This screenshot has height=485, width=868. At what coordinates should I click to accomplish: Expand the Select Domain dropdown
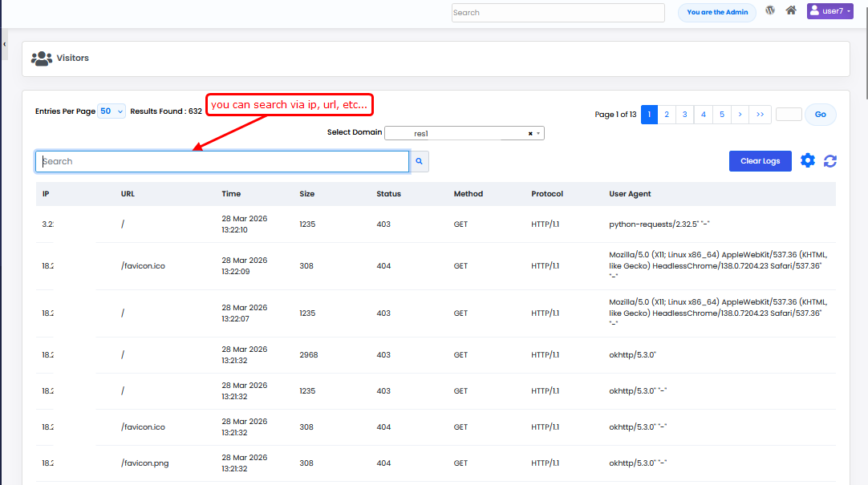click(x=538, y=134)
